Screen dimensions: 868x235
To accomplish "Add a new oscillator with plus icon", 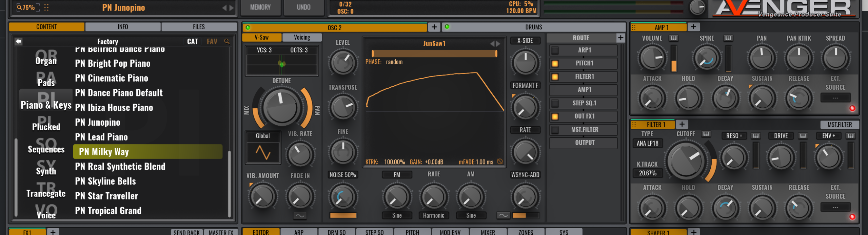I will tap(434, 27).
